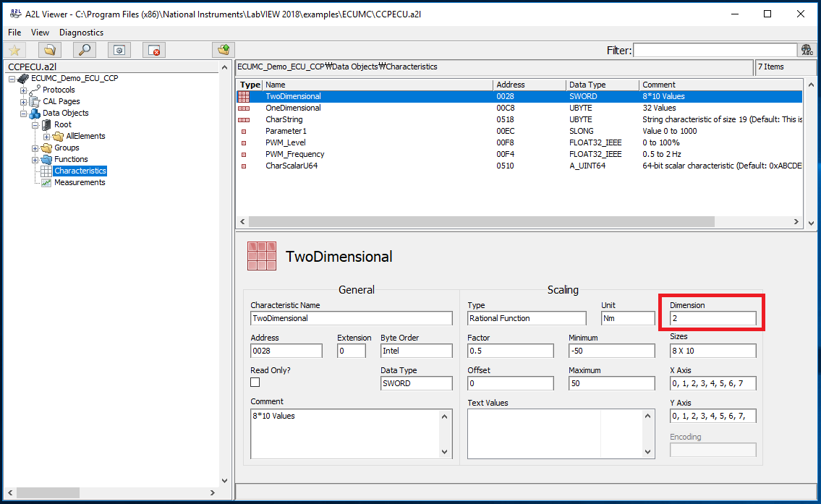Select the CharString characteristic row

click(x=284, y=119)
